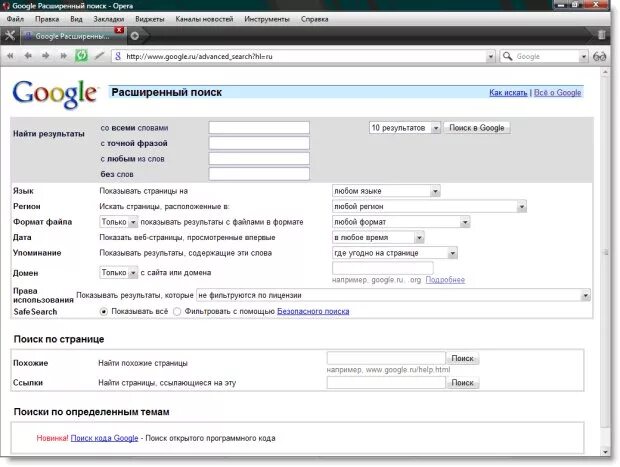620x467 pixels.
Task: Open the Правка menu
Action: pos(47,19)
